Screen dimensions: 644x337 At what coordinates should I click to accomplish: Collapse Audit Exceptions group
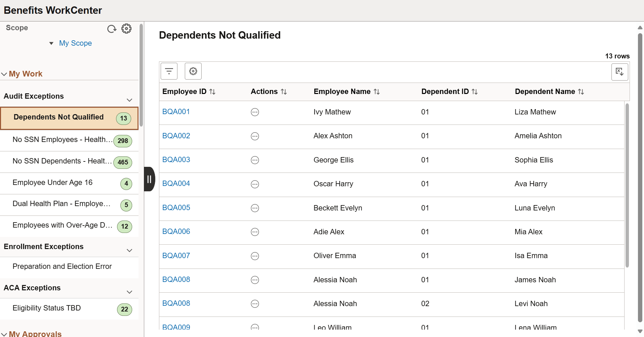click(129, 100)
